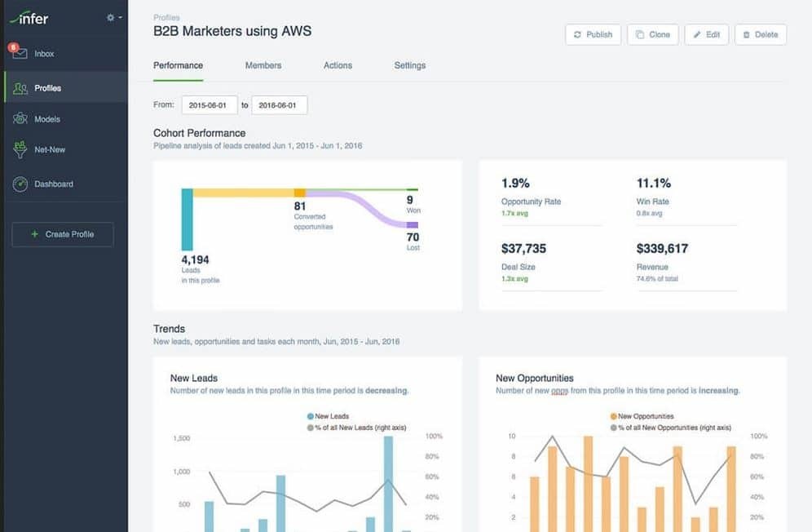Switch to the Actions tab
Viewport: 812px width, 532px height.
(338, 65)
